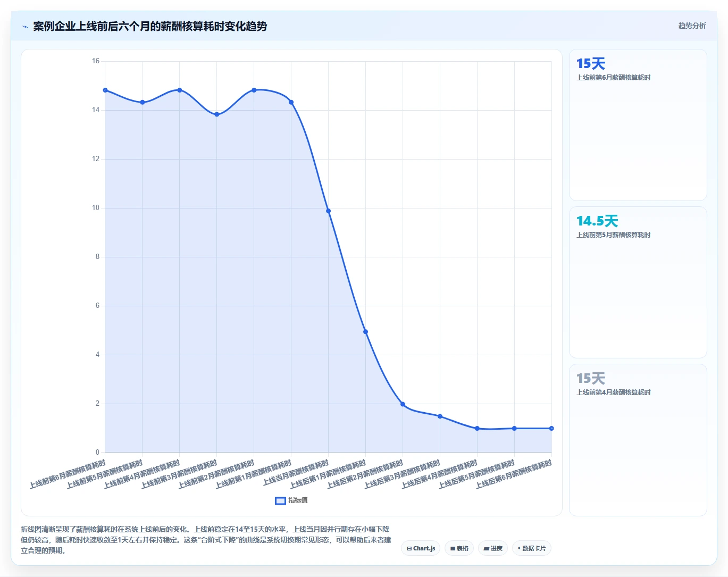Click the data point for 上线后第5月
The image size is (728, 577).
tap(514, 429)
